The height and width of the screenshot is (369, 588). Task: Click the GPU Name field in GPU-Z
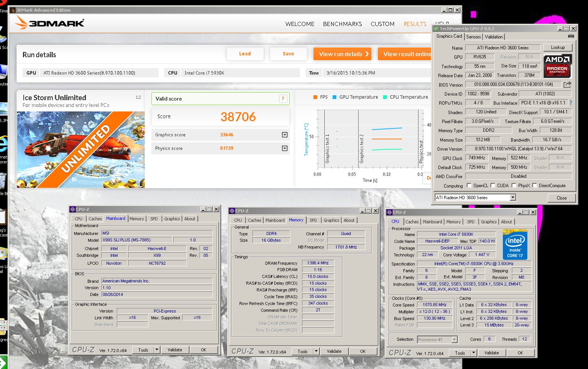pyautogui.click(x=502, y=47)
